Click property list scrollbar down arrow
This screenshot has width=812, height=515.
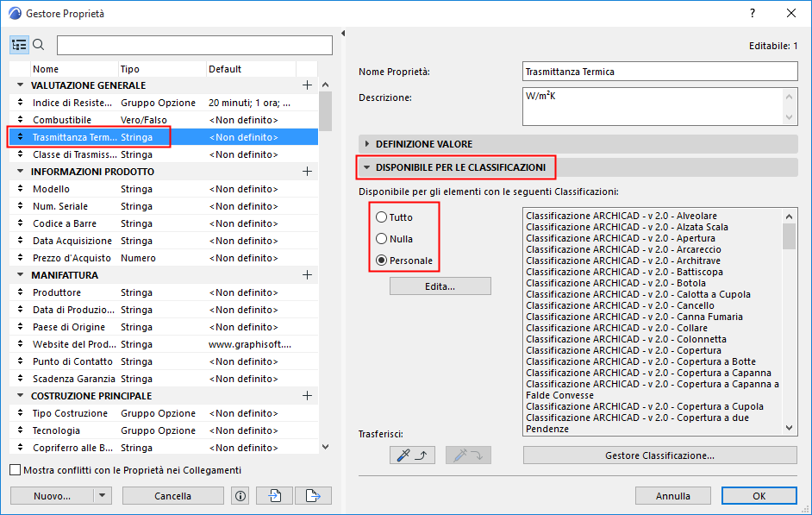[x=325, y=447]
